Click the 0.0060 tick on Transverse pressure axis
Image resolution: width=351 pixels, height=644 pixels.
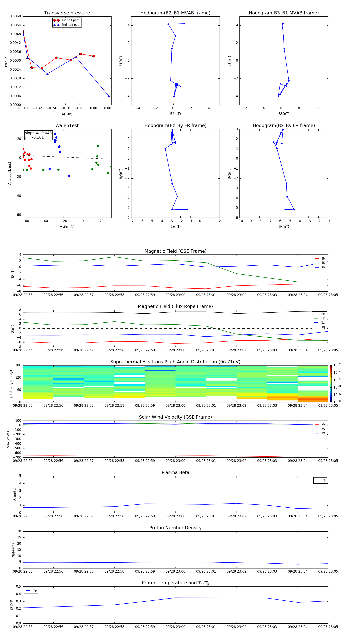[x=15, y=16]
